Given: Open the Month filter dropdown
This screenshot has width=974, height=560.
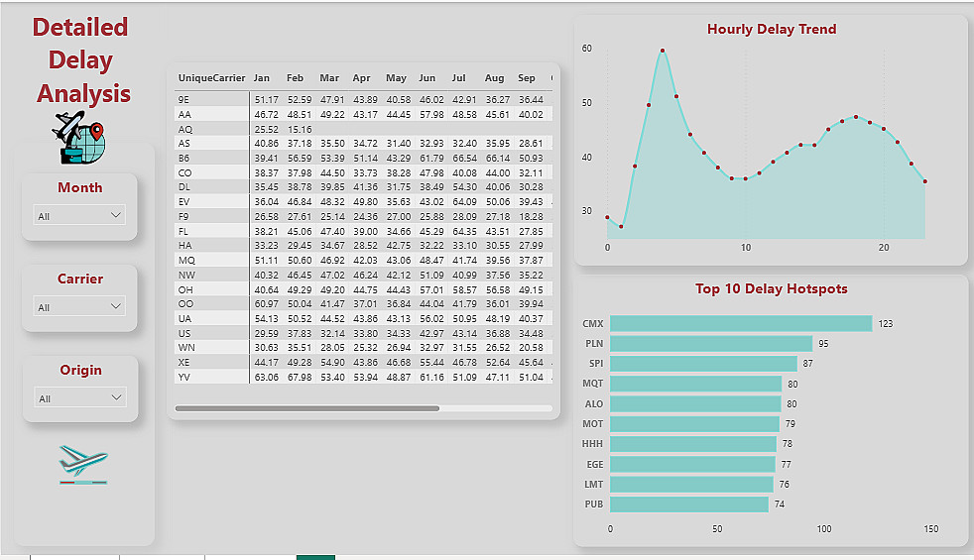Looking at the screenshot, I should pyautogui.click(x=79, y=215).
